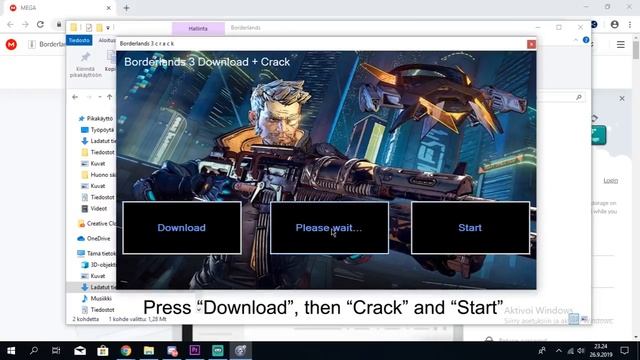Open the Chrome profile icon
This screenshot has width=640, height=360.
614,24
